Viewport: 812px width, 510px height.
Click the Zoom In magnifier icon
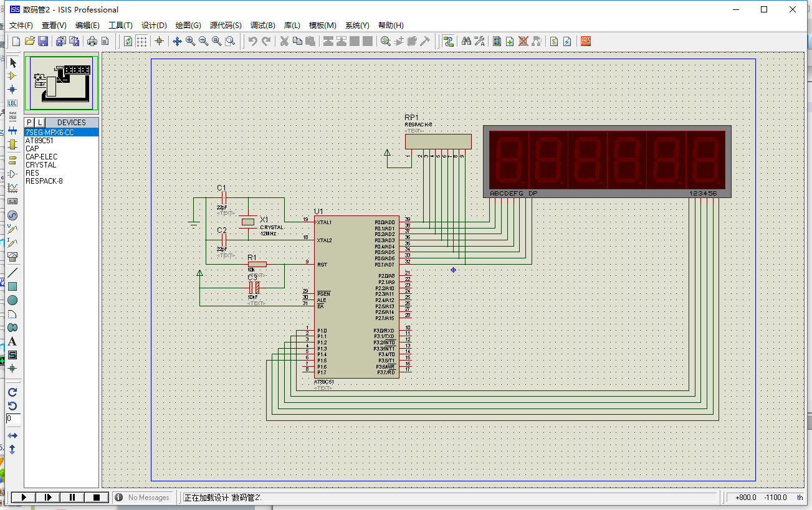tap(190, 41)
